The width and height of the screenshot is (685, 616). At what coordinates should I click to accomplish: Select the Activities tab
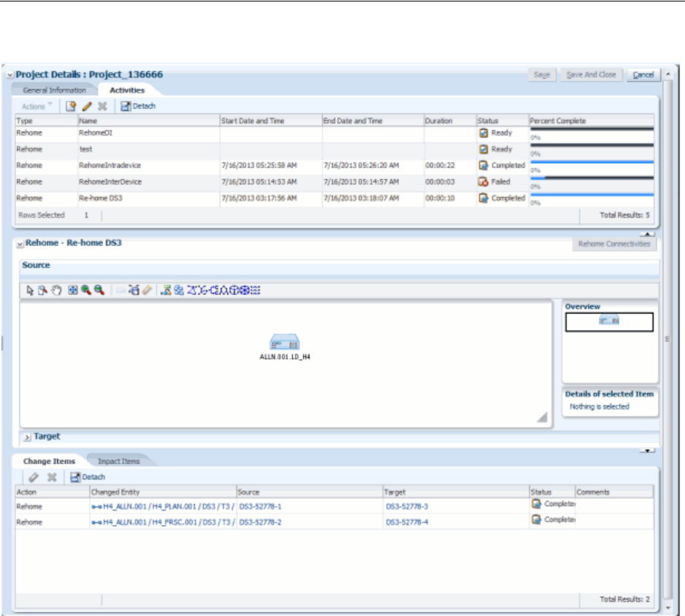[127, 90]
